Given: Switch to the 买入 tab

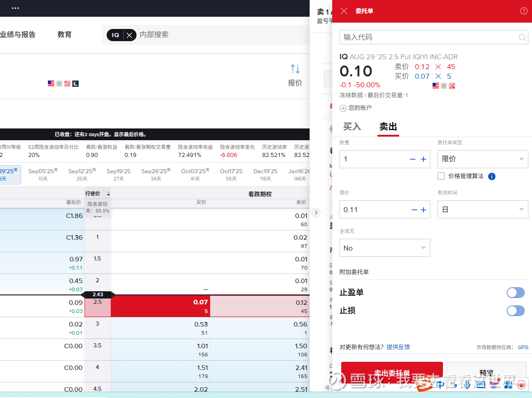Looking at the screenshot, I should [352, 127].
